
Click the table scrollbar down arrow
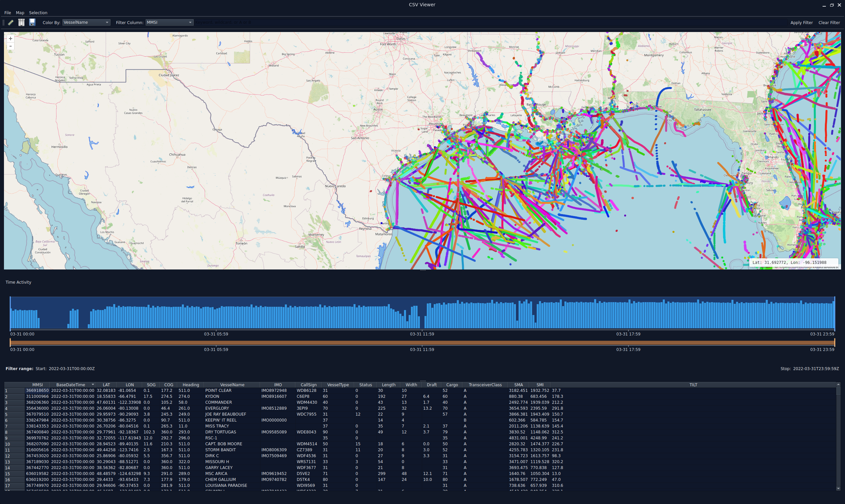click(x=838, y=488)
